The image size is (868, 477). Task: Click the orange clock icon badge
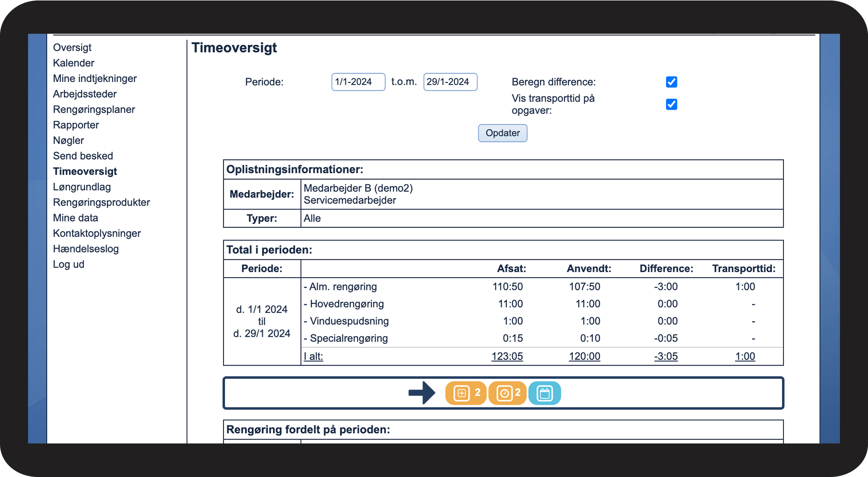pos(507,393)
